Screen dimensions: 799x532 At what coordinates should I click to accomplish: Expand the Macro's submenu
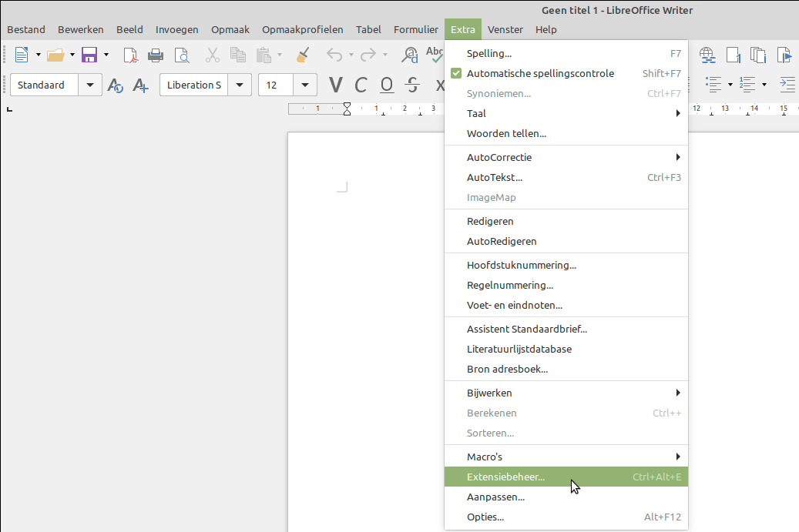(x=566, y=457)
